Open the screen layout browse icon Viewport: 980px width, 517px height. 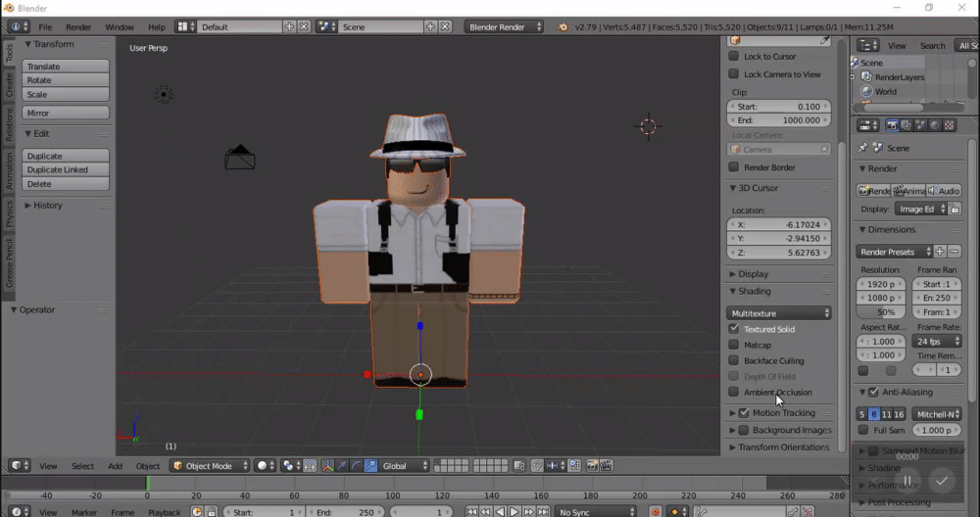[x=185, y=26]
